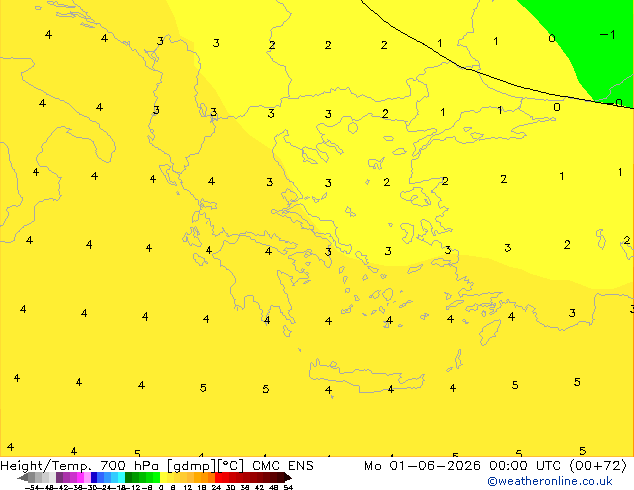Select the dark blue swatch in legend
The width and height of the screenshot is (634, 490).
94,478
